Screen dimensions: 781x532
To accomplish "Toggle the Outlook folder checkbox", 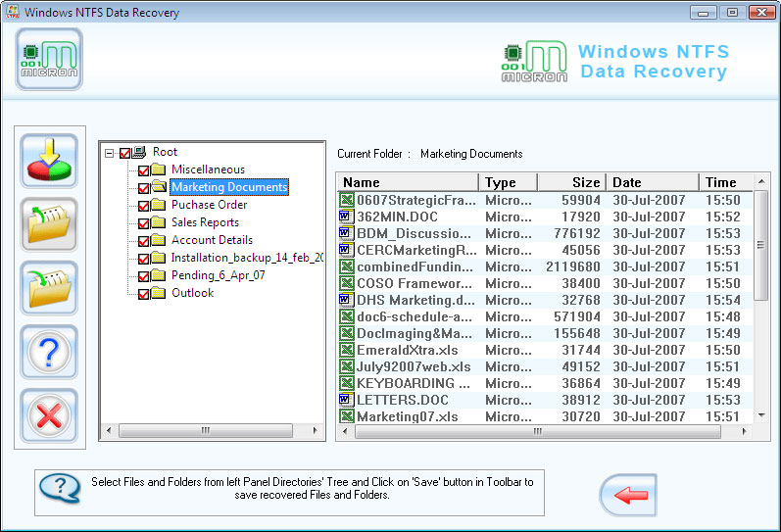I will tap(143, 294).
